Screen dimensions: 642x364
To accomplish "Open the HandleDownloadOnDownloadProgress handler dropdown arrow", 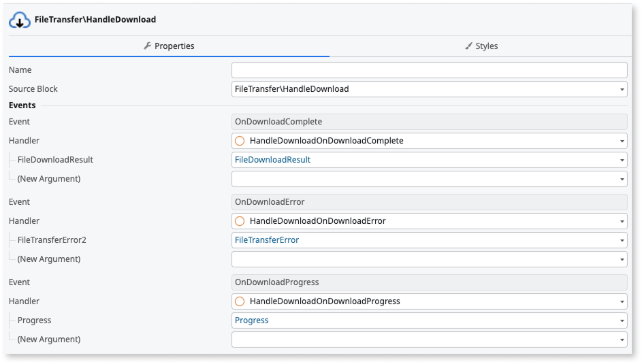I will (622, 301).
